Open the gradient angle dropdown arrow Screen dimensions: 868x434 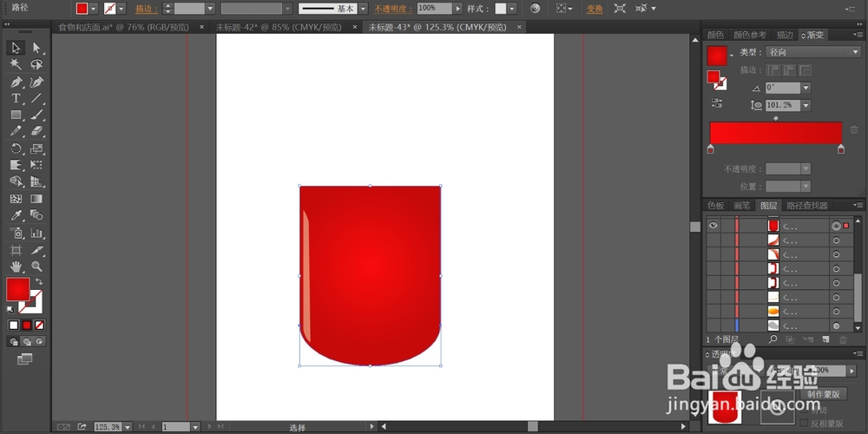click(806, 88)
